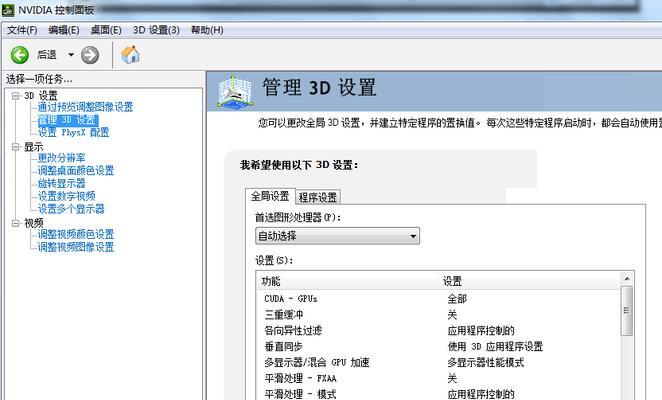Viewport: 662px width, 400px height.
Task: Open 设置多个显示器 task link
Action: [71, 209]
